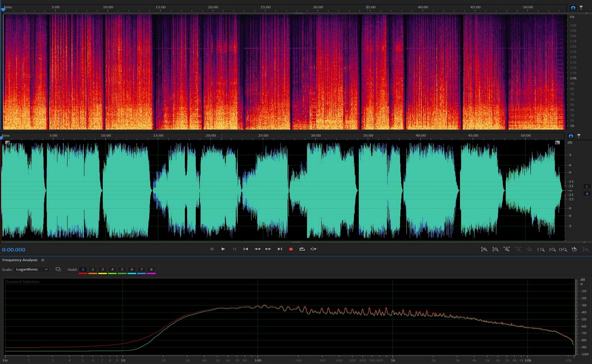Open the Scale Logarithmic dropdown
The width and height of the screenshot is (592, 364).
tap(31, 269)
